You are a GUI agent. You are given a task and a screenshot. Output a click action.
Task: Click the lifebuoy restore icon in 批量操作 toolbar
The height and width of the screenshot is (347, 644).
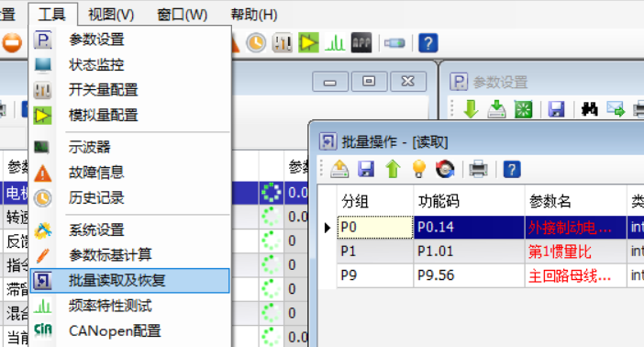[445, 169]
